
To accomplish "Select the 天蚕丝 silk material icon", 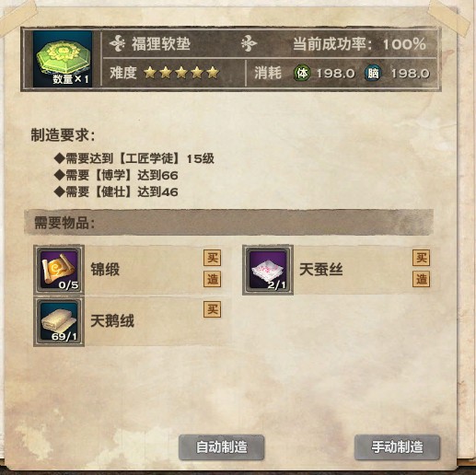I will 268,270.
